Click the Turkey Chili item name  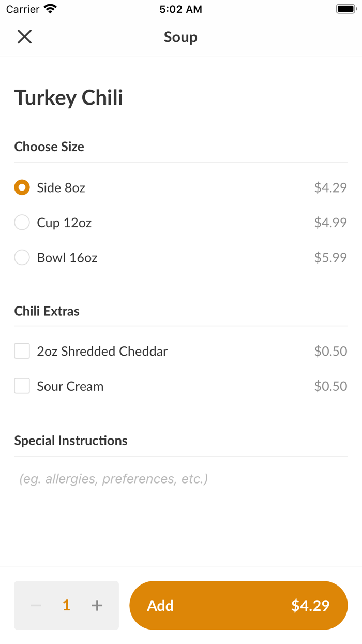(68, 97)
